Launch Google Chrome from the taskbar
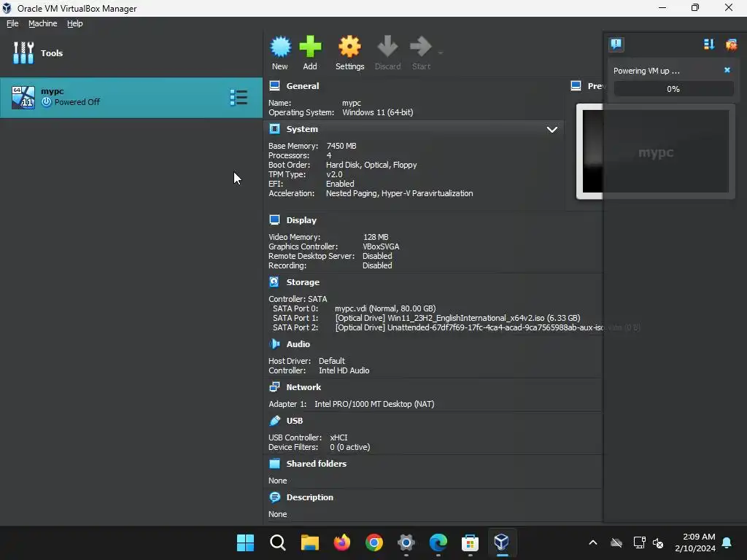Image resolution: width=747 pixels, height=560 pixels. tap(374, 542)
